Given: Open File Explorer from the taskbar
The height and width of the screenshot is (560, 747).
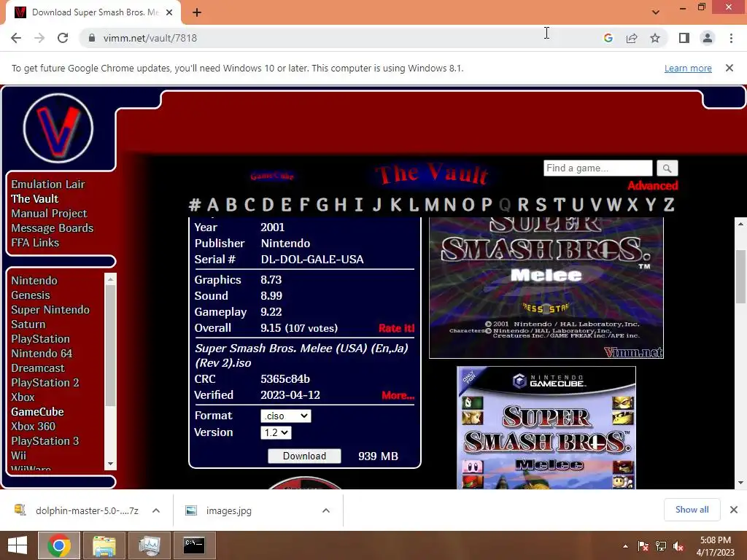Looking at the screenshot, I should (104, 545).
